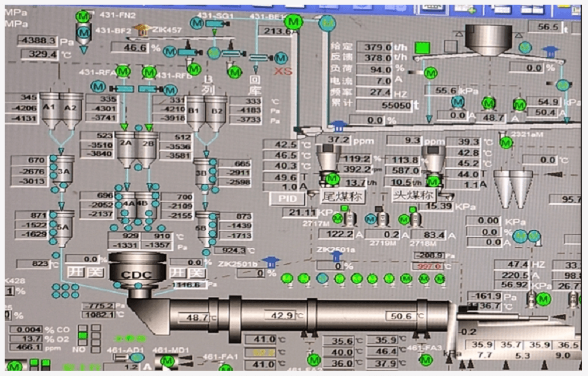Click the 431-RFA rotary feeder motor
The image size is (588, 376).
point(123,71)
